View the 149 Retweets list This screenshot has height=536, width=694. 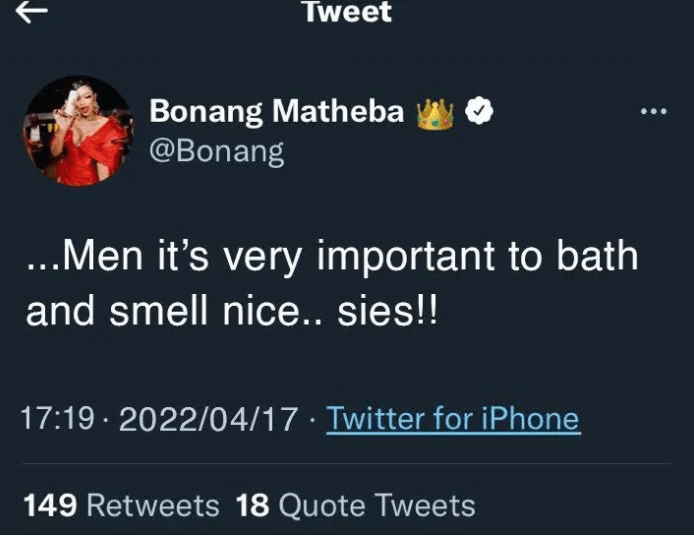tap(121, 505)
